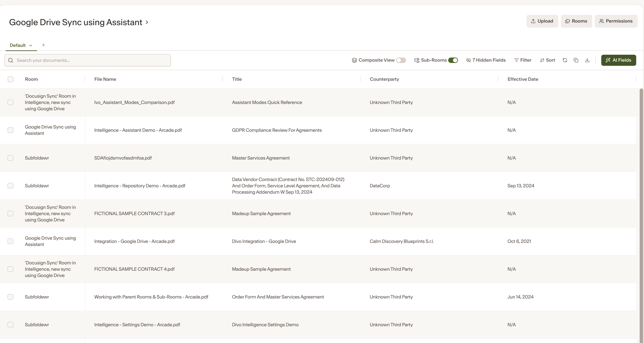Screen dimensions: 644x343
Task: Click the search magnifier icon
Action: (x=10, y=60)
